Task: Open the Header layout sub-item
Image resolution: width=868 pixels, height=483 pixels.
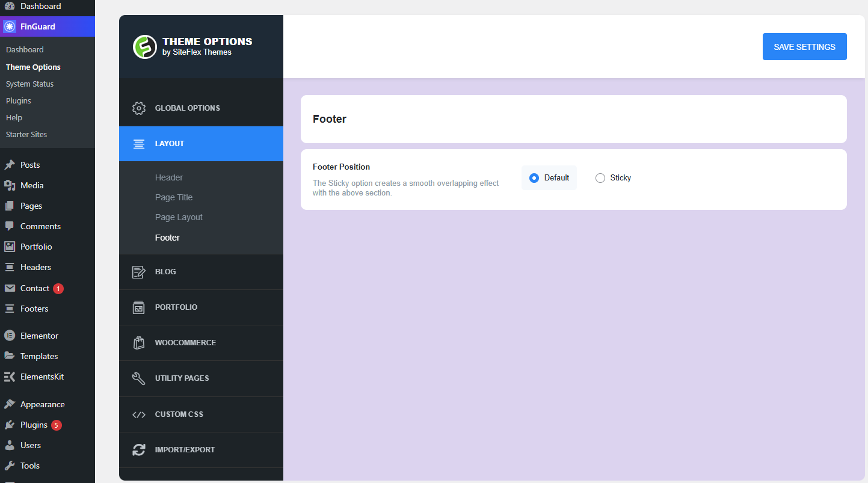Action: pos(169,177)
